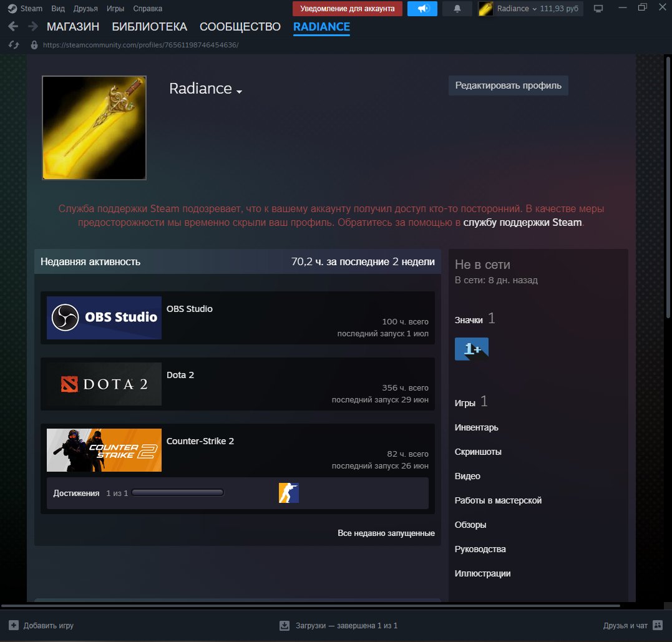Click the 1+ badge icon
Viewport: 672px width, 642px height.
[472, 349]
